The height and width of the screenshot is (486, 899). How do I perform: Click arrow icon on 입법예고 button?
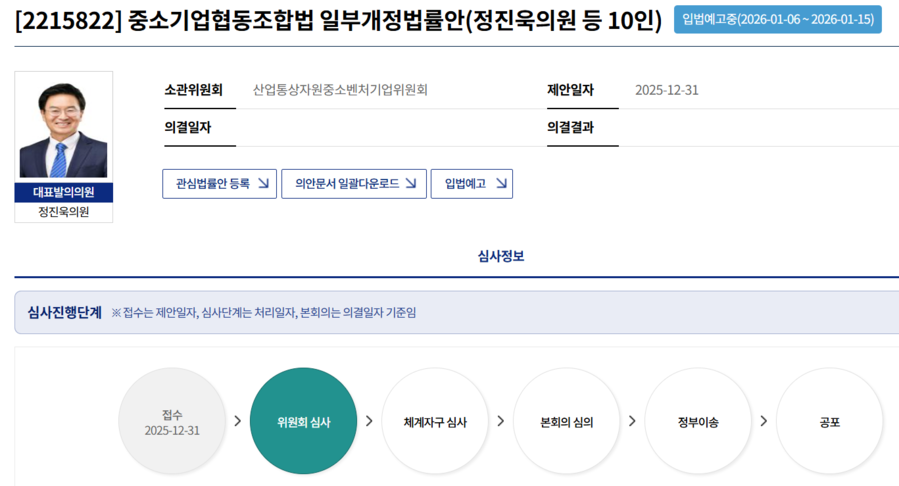500,184
